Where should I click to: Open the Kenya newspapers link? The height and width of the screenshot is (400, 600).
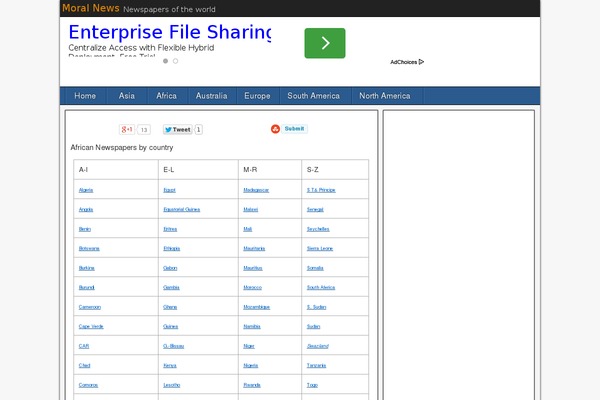pos(170,366)
